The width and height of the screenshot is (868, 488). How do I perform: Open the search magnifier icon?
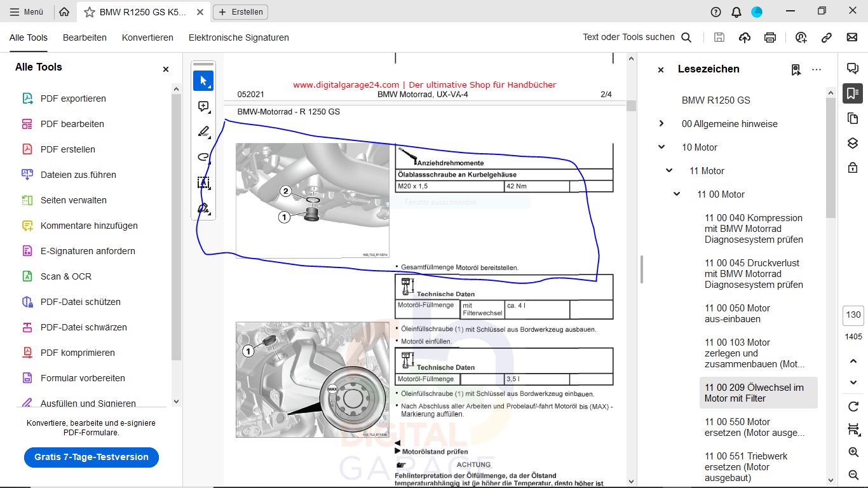[686, 37]
